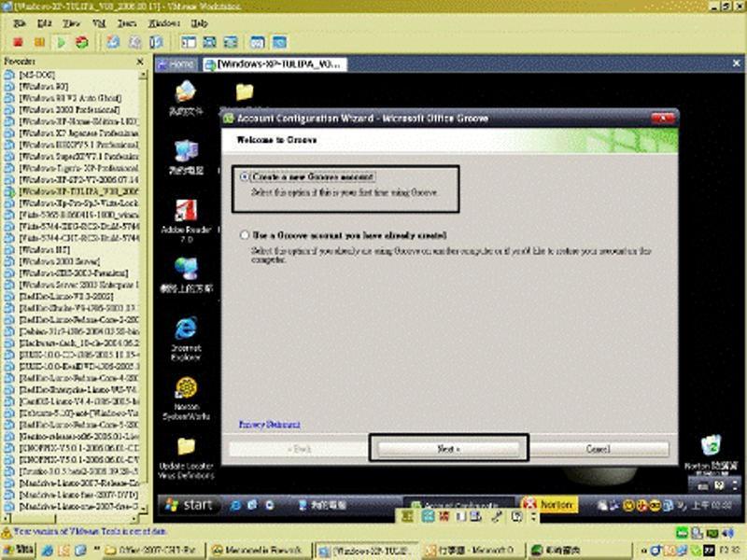747x560 pixels.
Task: Open the Macromedia Fireworks host taskbar button
Action: tap(261, 551)
